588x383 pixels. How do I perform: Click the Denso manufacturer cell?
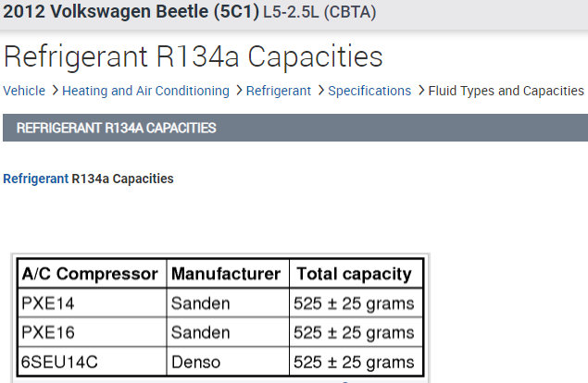pyautogui.click(x=192, y=362)
